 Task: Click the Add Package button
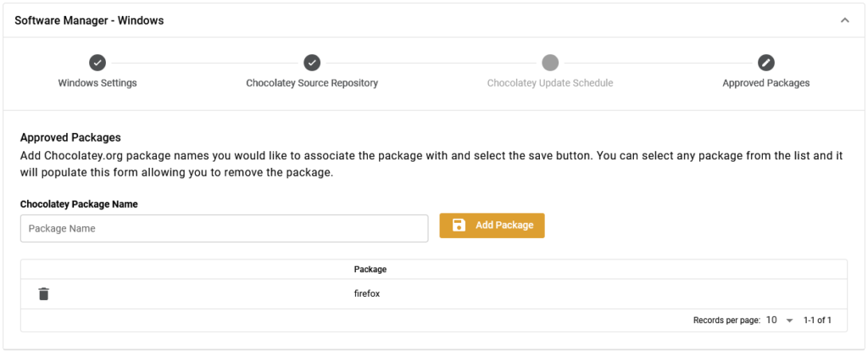(x=492, y=226)
